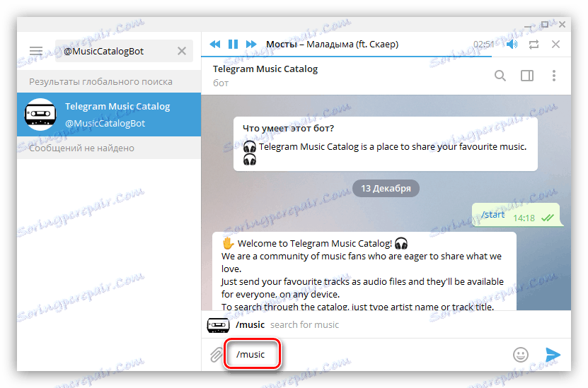Click the cassette avatar in search results

tap(40, 114)
